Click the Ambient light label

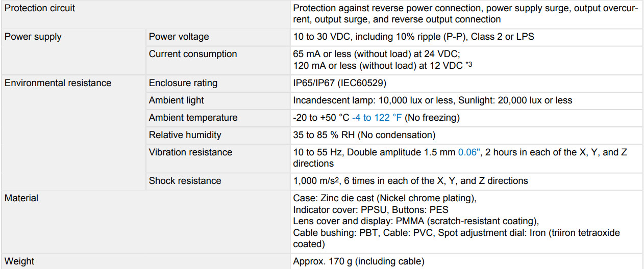pyautogui.click(x=176, y=100)
